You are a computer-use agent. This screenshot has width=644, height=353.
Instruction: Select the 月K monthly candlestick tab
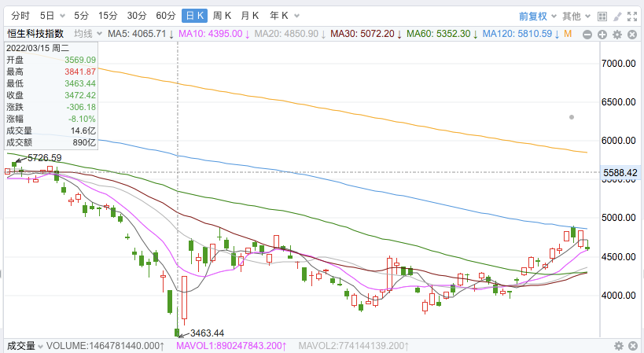[250, 16]
